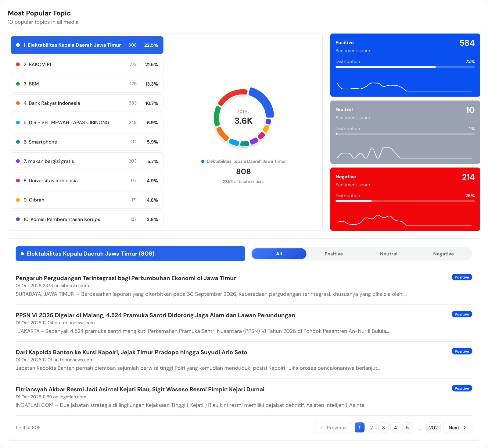Click the green segment of the donut chart

click(x=217, y=116)
